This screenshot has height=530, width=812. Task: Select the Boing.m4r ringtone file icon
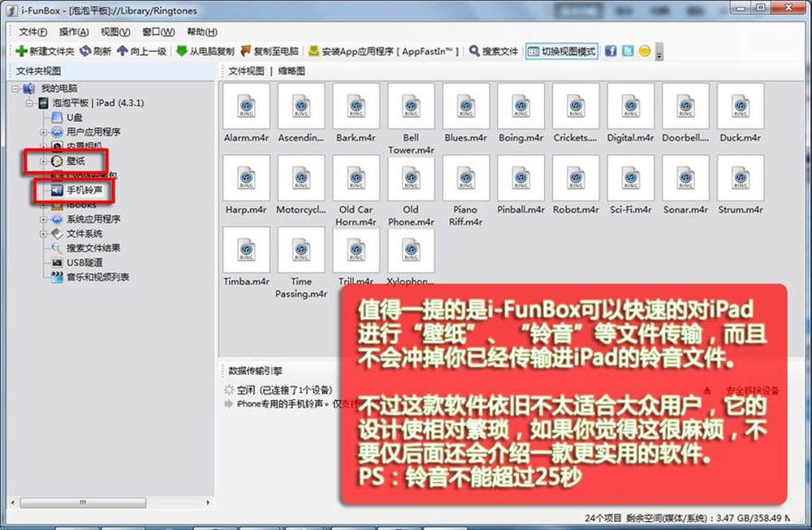coord(521,106)
